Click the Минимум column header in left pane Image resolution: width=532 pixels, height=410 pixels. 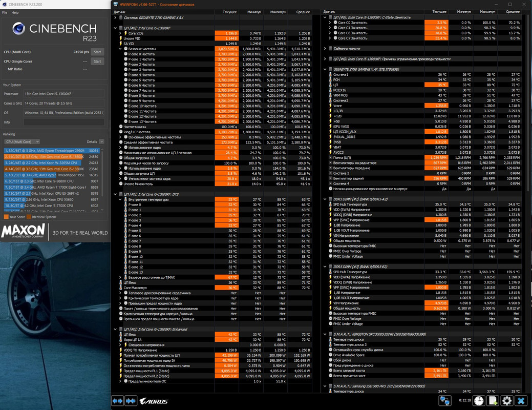(x=254, y=12)
